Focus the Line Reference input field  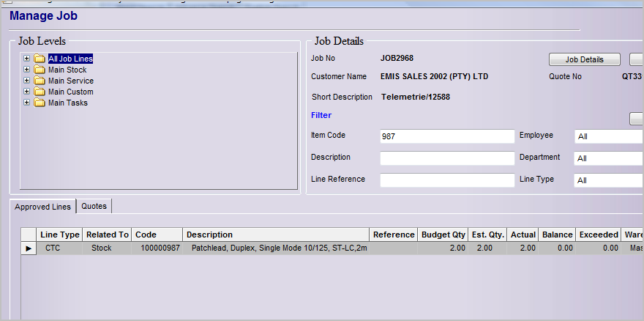tap(447, 180)
